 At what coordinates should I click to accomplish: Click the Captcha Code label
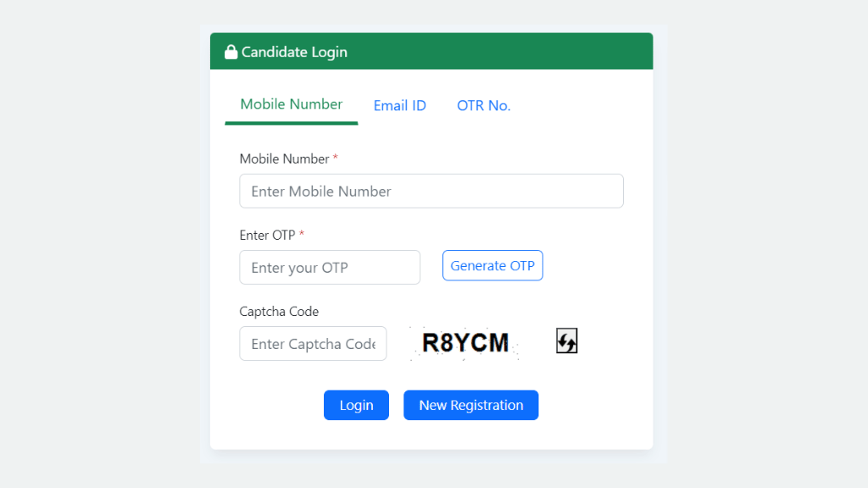coord(279,311)
